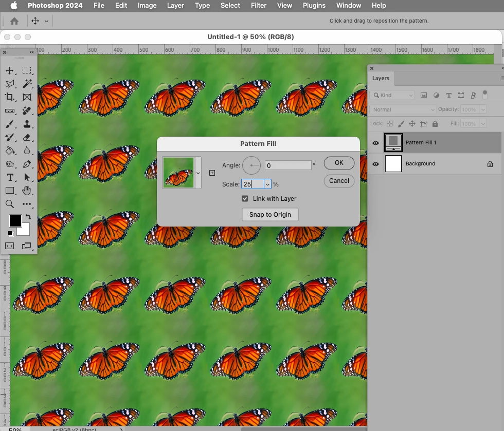Toggle layer filtering on or off
The width and height of the screenshot is (504, 431).
coord(485,95)
